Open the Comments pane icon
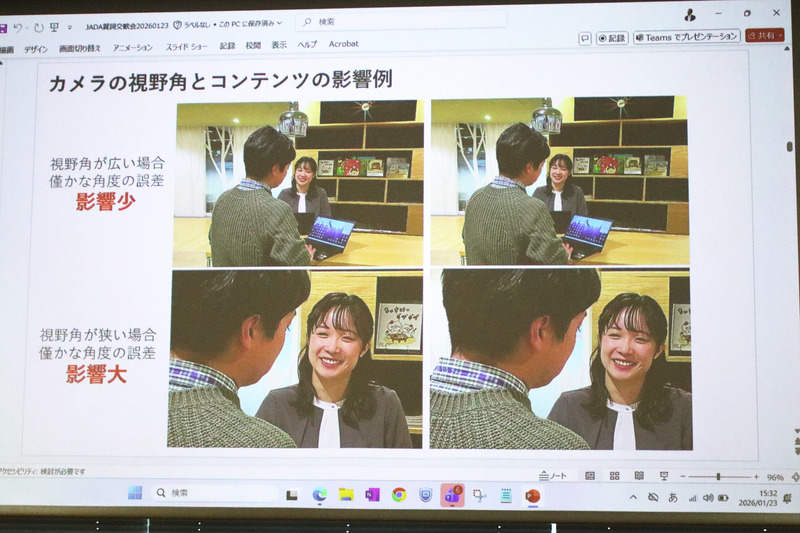 (x=585, y=38)
